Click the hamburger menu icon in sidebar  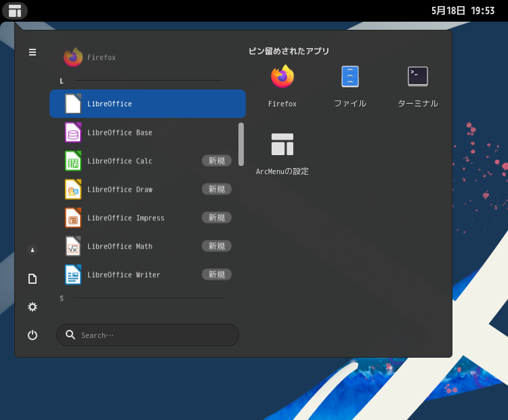coord(33,52)
